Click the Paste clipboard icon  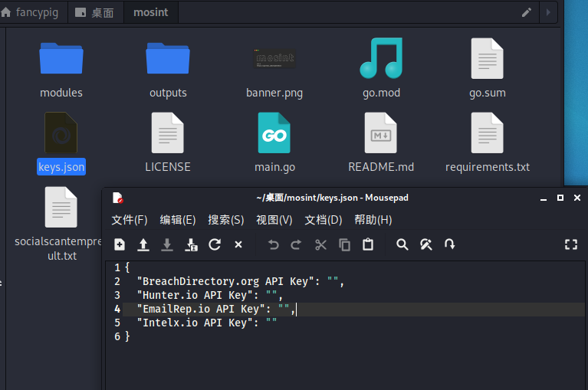[368, 244]
